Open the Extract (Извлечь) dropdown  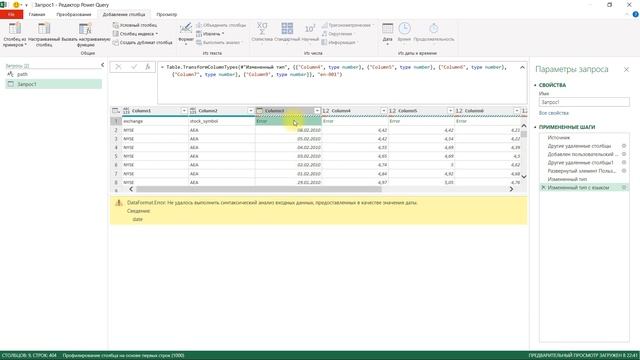click(210, 34)
